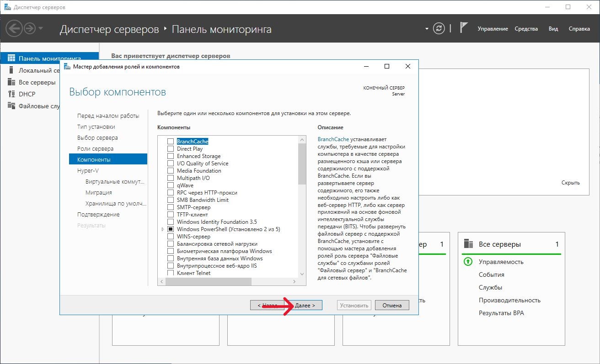Viewport: 600px width, 364px height.
Task: Tick the Клиент Telnet checkbox
Action: coord(171,273)
